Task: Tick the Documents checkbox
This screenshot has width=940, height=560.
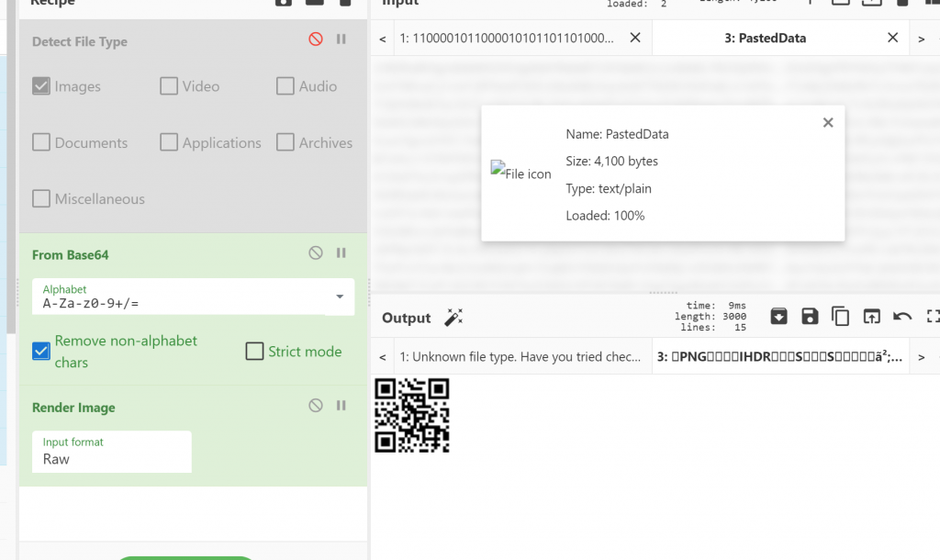Action: click(x=40, y=142)
